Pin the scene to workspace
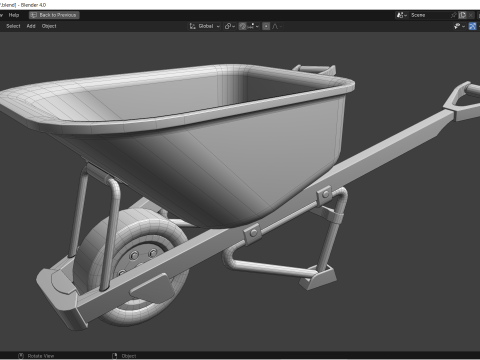Image resolution: width=480 pixels, height=360 pixels. coord(453,15)
